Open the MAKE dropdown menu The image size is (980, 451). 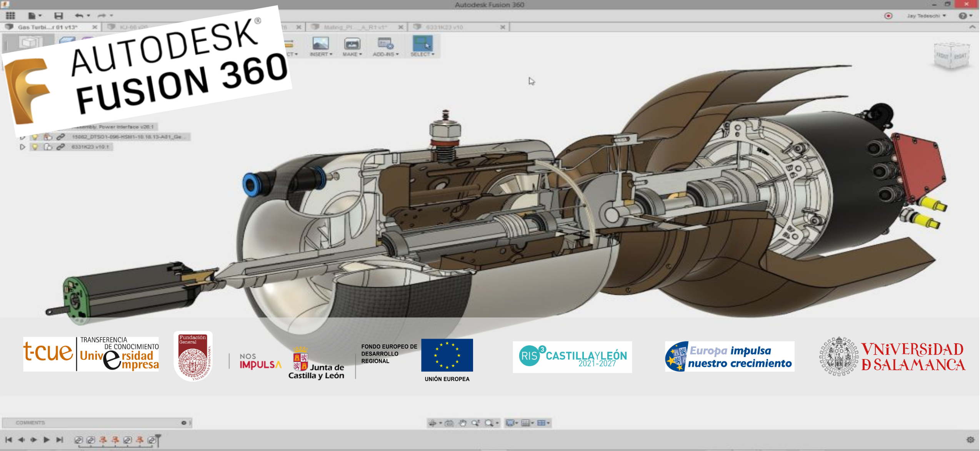pyautogui.click(x=360, y=55)
